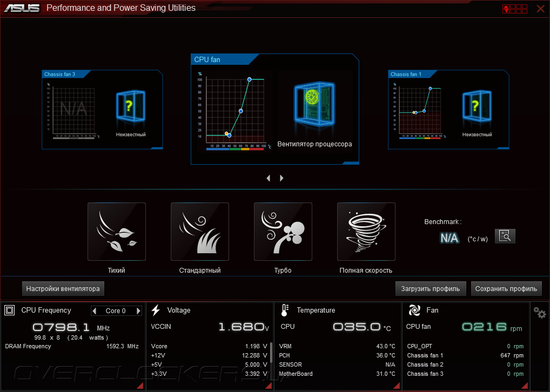Viewport: 550px width, 392px height.
Task: Click the 0798.1 MHz frequency reading
Action: pyautogui.click(x=71, y=328)
